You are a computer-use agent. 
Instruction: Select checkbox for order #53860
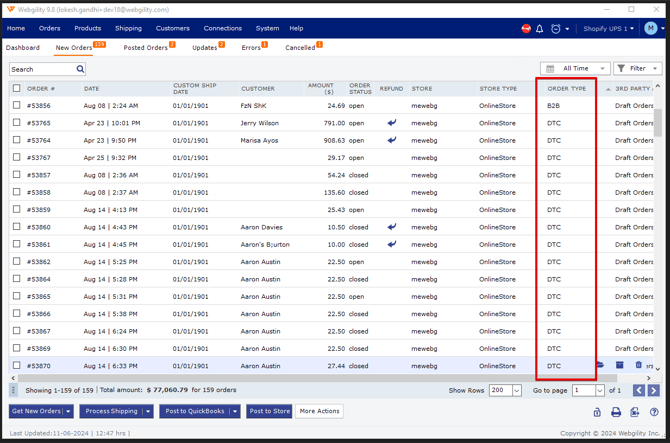[x=16, y=227]
